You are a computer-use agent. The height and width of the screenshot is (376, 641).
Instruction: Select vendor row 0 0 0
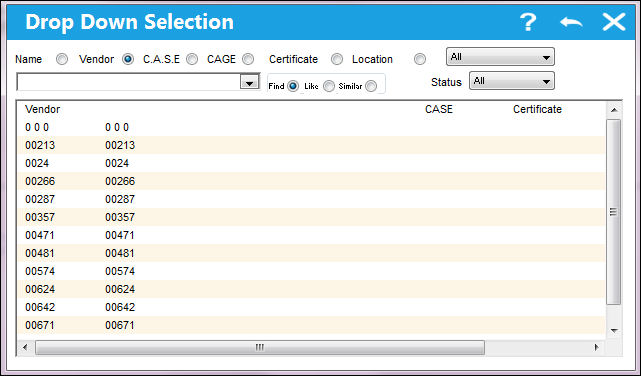(x=311, y=127)
